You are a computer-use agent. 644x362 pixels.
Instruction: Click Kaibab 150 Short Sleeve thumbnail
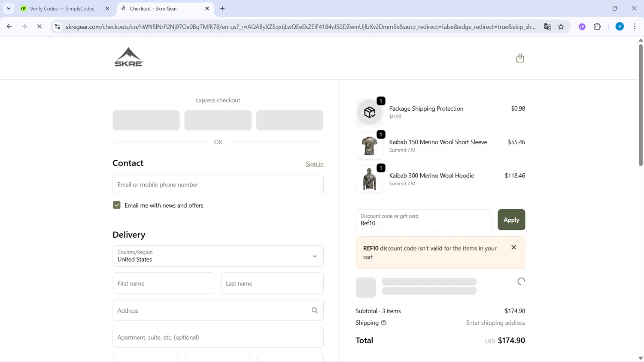click(x=370, y=146)
